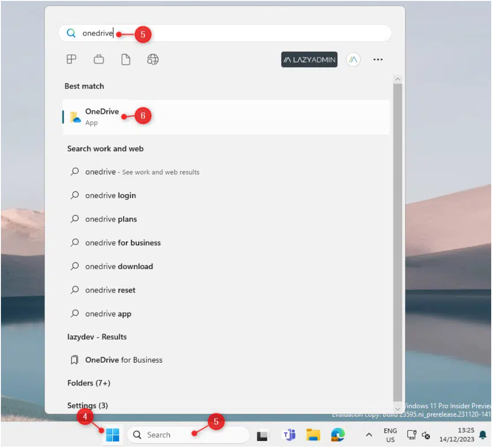The height and width of the screenshot is (448, 493).
Task: Click the search icon beside 'onedrive login'
Action: [x=75, y=195]
